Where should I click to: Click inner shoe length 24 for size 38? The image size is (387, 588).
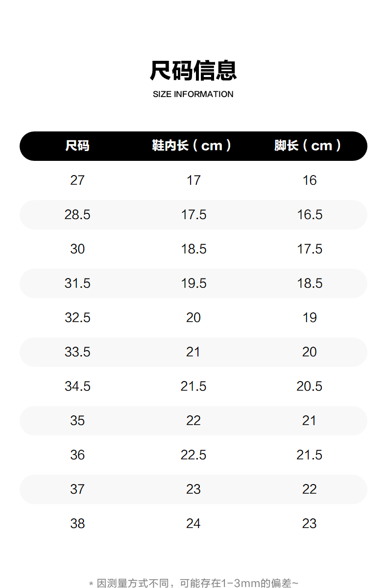coord(193,524)
